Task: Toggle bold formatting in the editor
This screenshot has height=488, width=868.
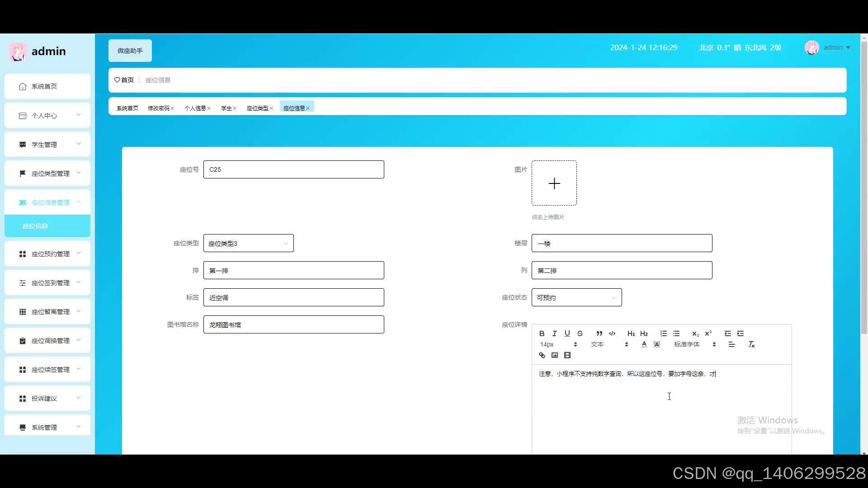Action: coord(542,333)
